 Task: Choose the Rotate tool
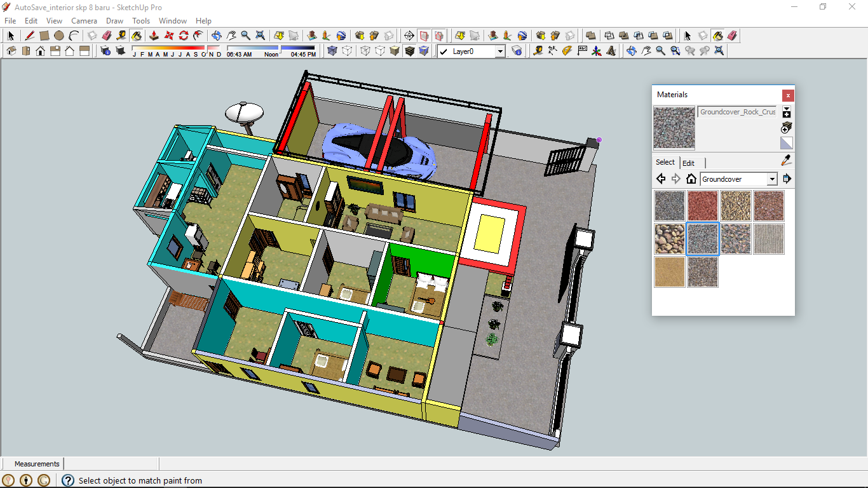point(184,36)
